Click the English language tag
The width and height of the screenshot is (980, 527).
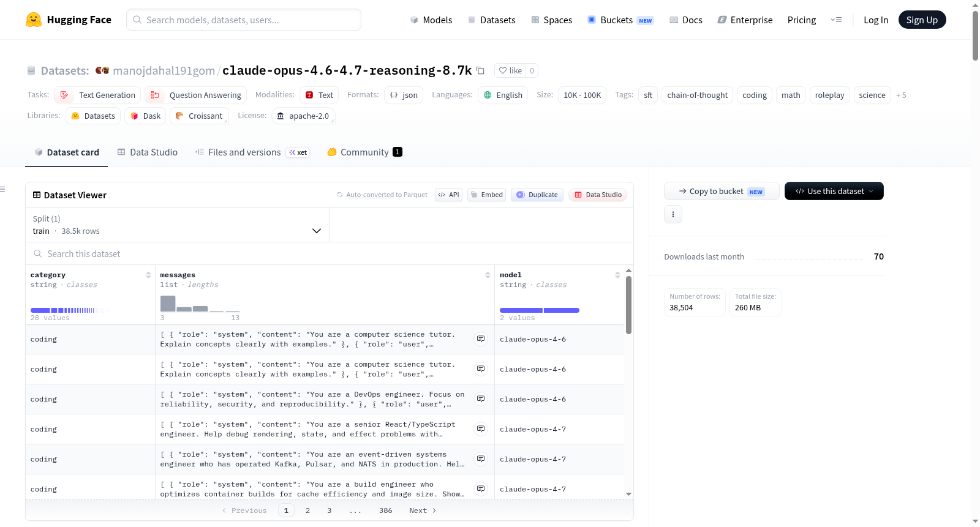tap(503, 95)
